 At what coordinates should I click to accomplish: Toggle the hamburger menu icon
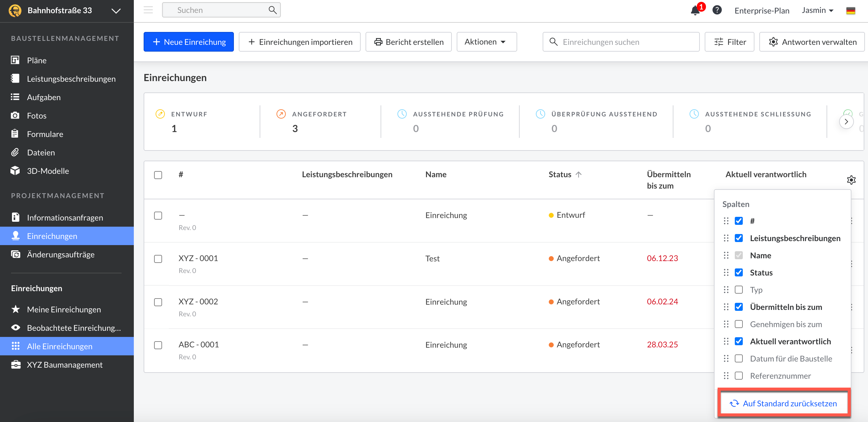148,10
